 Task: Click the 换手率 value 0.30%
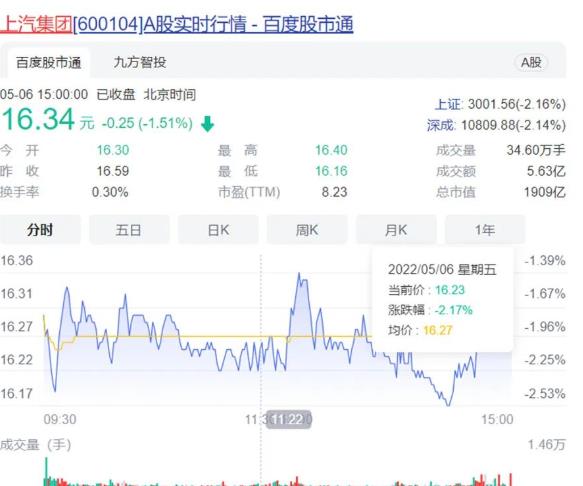(x=110, y=192)
